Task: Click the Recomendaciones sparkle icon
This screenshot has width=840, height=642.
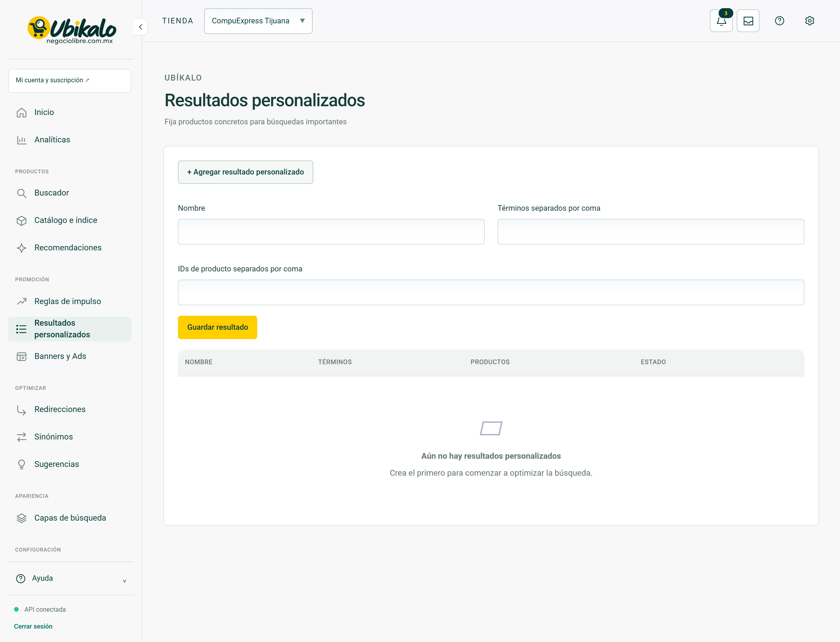Action: [x=21, y=248]
